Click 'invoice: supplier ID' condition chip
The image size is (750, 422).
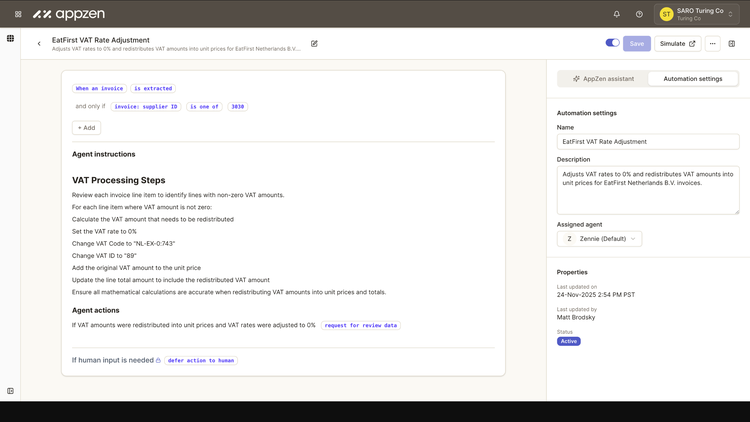click(145, 107)
